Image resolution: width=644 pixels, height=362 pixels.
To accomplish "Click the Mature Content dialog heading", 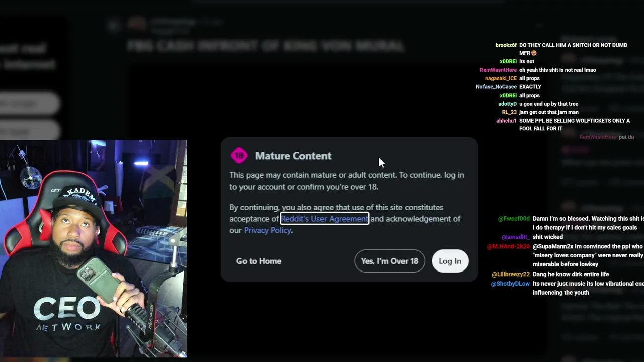I will (293, 156).
